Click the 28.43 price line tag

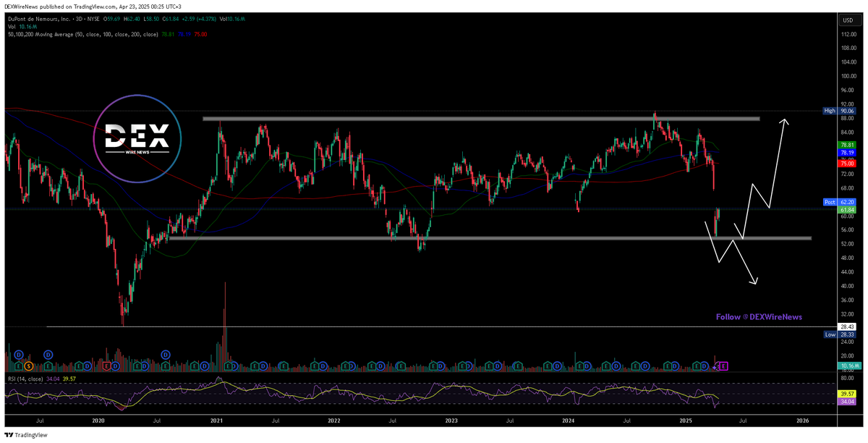click(847, 327)
